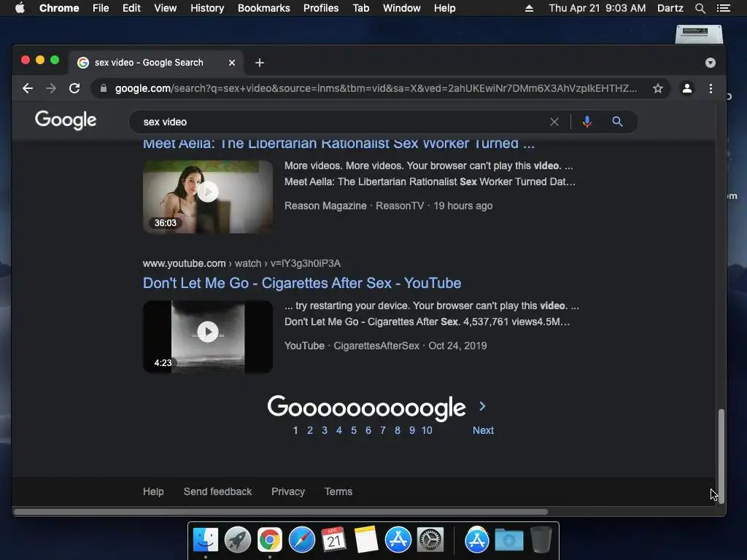Open Chrome from the dock

pos(270,540)
